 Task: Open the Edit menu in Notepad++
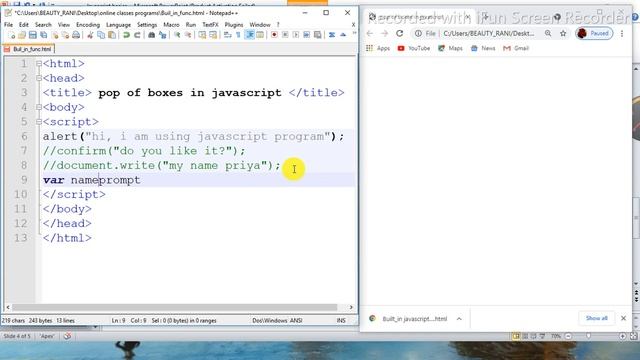click(24, 25)
